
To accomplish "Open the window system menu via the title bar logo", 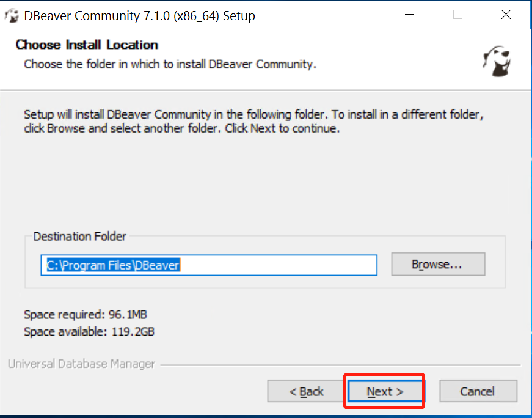I will [11, 15].
